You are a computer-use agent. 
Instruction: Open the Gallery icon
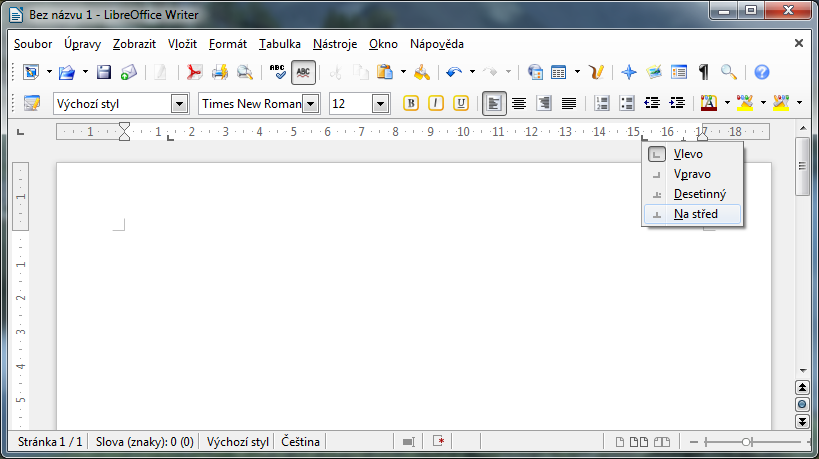(654, 72)
